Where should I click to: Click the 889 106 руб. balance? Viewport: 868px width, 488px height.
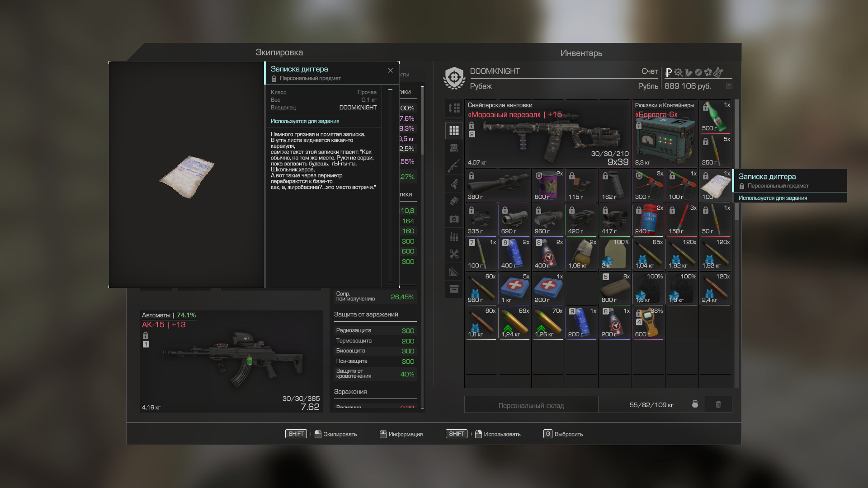pos(688,86)
